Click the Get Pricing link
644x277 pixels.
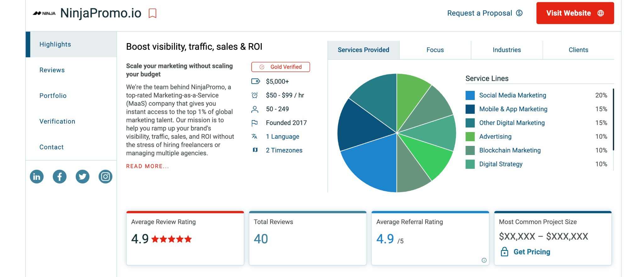tap(532, 252)
